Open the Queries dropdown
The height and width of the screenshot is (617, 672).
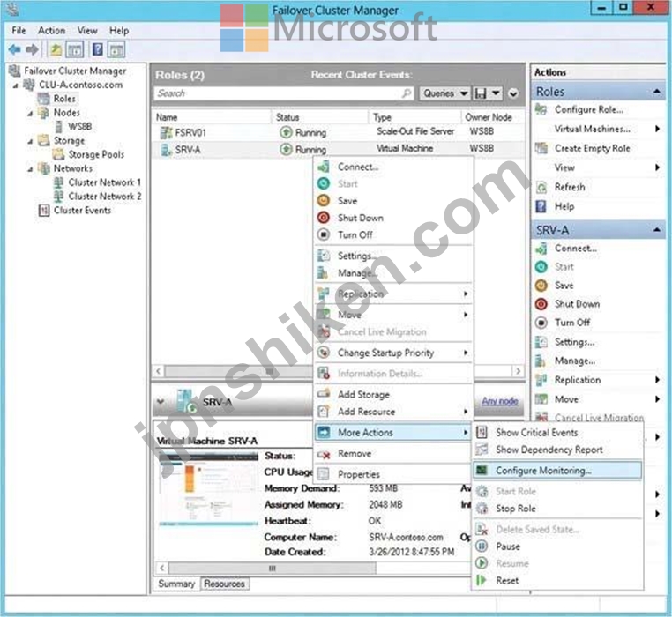click(444, 93)
